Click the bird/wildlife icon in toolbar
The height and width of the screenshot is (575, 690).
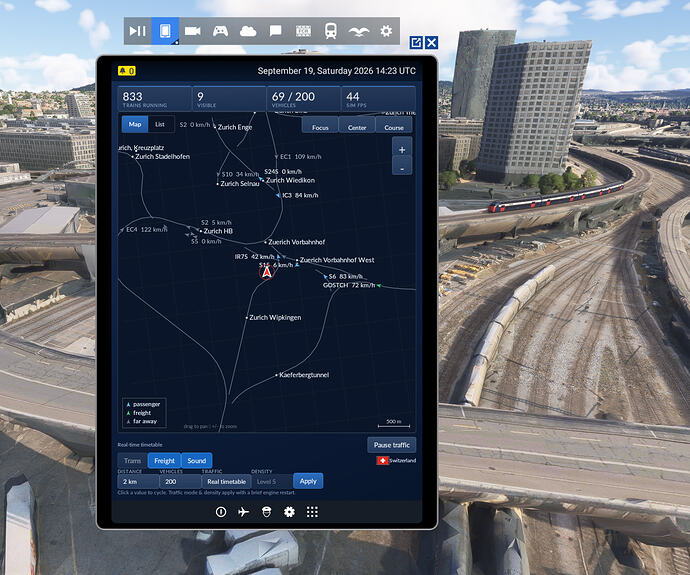pyautogui.click(x=359, y=31)
